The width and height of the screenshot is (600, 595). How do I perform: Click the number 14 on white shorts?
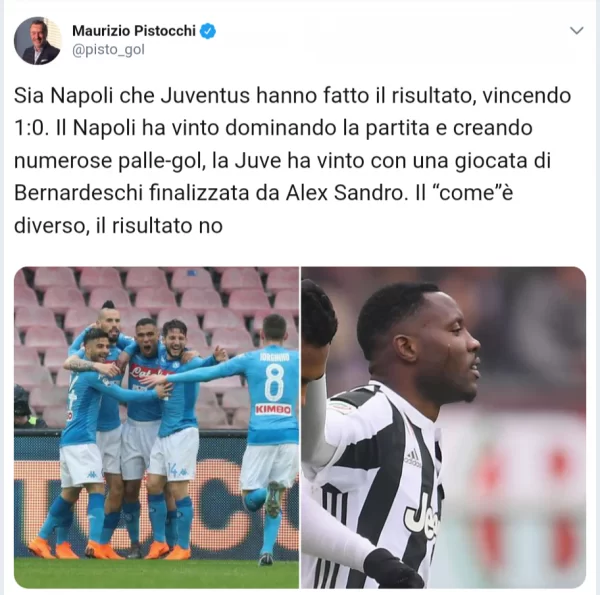172,470
